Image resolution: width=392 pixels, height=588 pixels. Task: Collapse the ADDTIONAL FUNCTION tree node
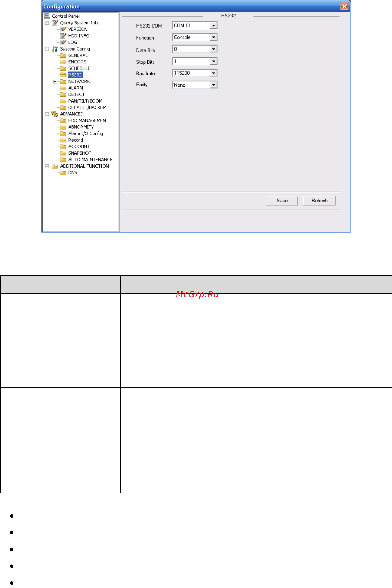pos(47,166)
